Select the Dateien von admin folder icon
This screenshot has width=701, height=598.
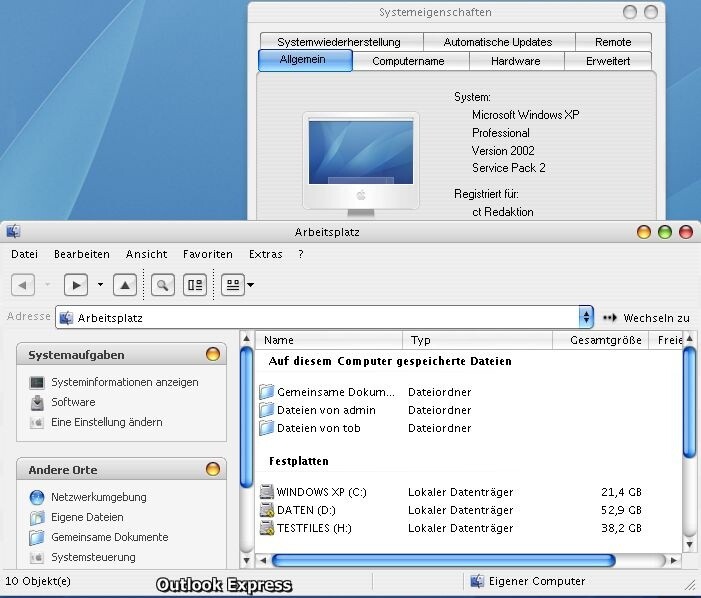coord(267,410)
